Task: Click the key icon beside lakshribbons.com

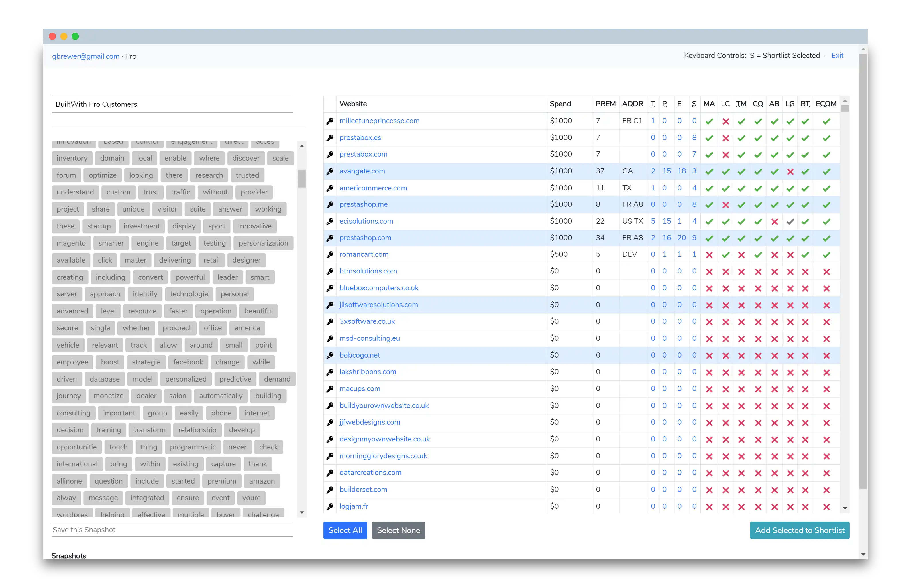Action: click(330, 372)
